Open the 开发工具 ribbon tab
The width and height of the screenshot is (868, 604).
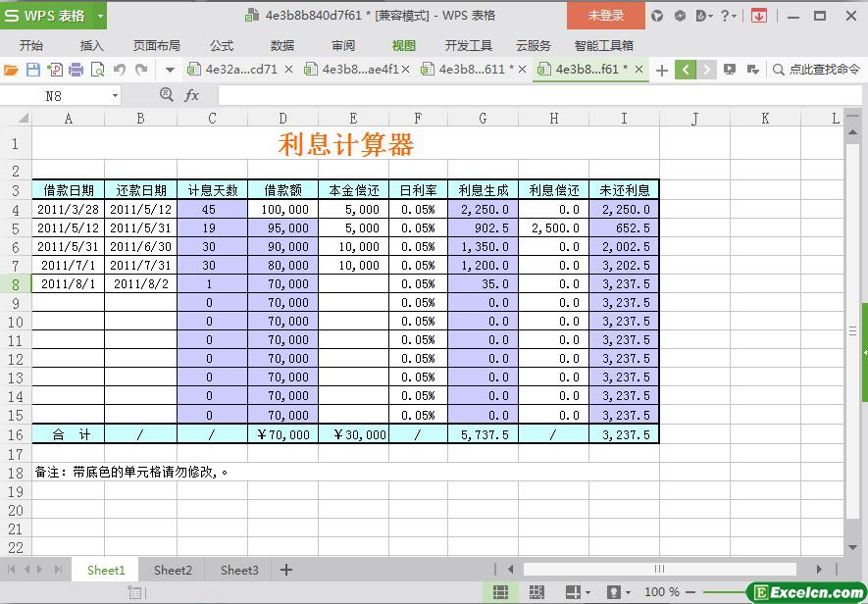468,45
